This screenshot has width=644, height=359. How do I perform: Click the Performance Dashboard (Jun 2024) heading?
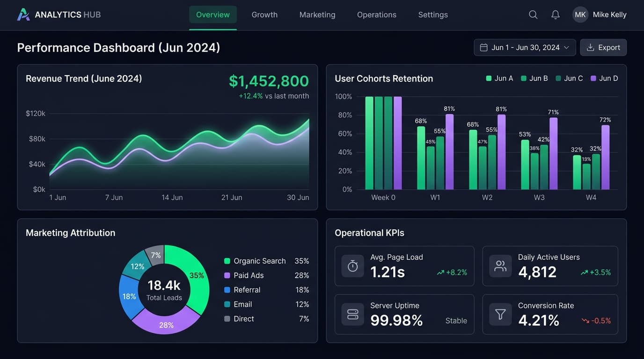coord(118,48)
